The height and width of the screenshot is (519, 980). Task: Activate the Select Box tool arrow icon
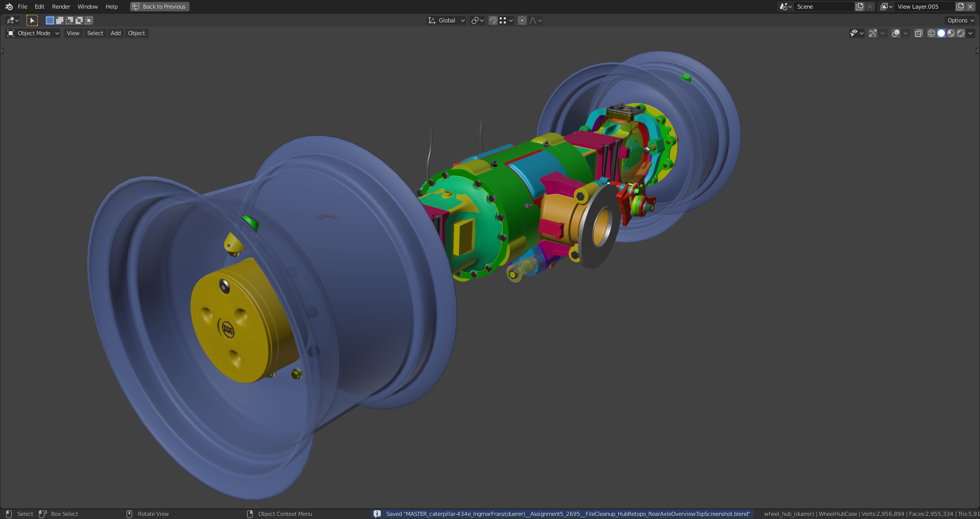click(x=32, y=20)
